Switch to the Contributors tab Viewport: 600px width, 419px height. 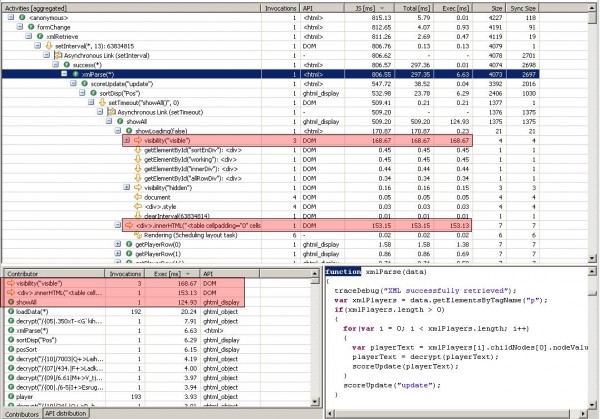(21, 414)
